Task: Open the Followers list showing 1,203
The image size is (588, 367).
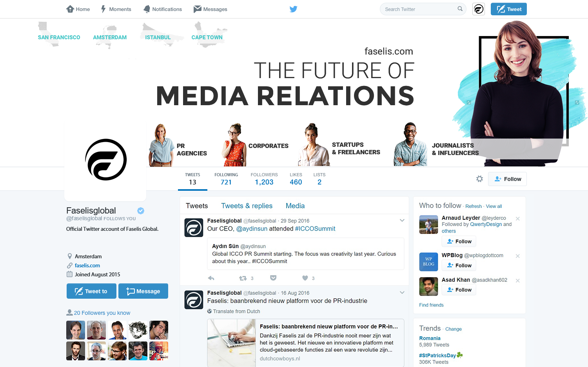Action: coord(264,179)
